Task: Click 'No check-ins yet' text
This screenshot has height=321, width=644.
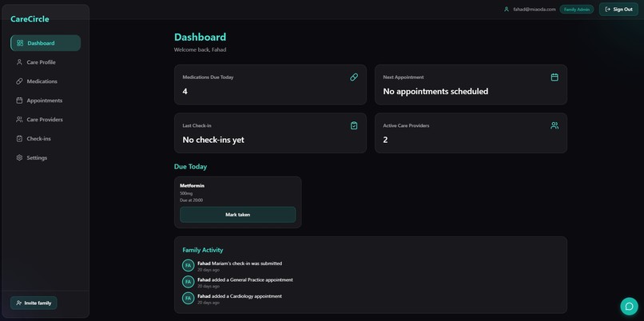Action: (x=213, y=140)
